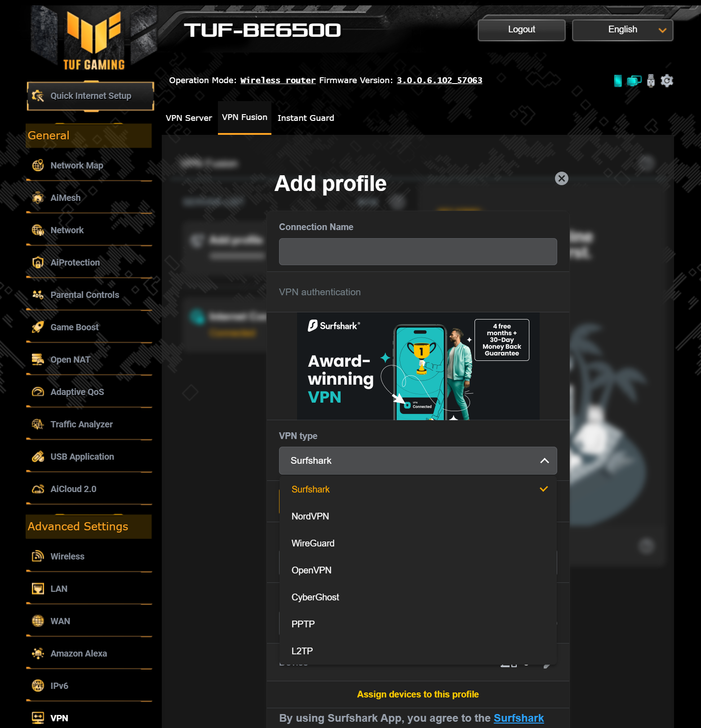The height and width of the screenshot is (728, 701).
Task: Click the Traffic Analyzer sidebar icon
Action: point(38,424)
